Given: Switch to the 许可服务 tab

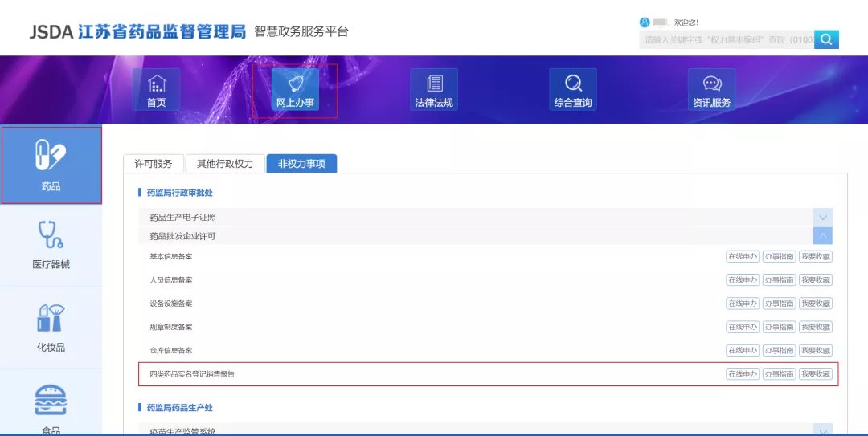Looking at the screenshot, I should [x=154, y=164].
